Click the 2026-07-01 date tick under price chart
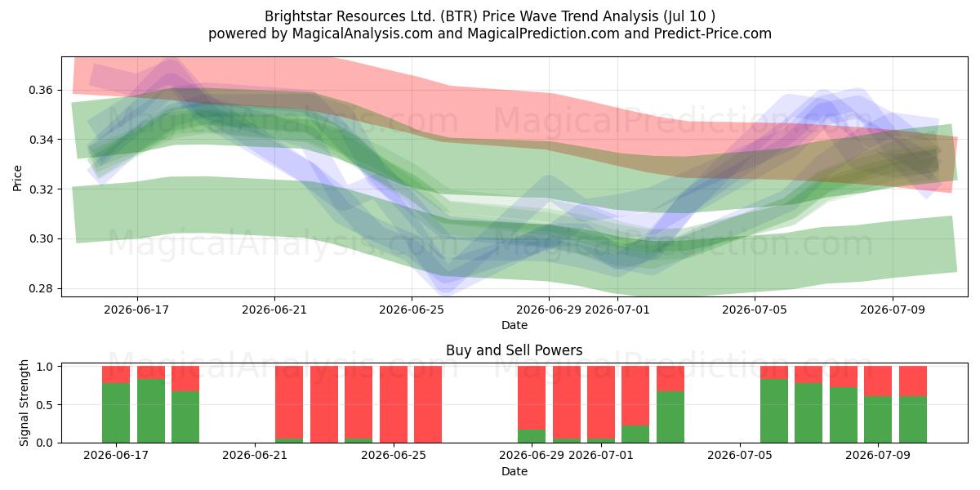Screen dimensions: 980x490 pyautogui.click(x=617, y=310)
